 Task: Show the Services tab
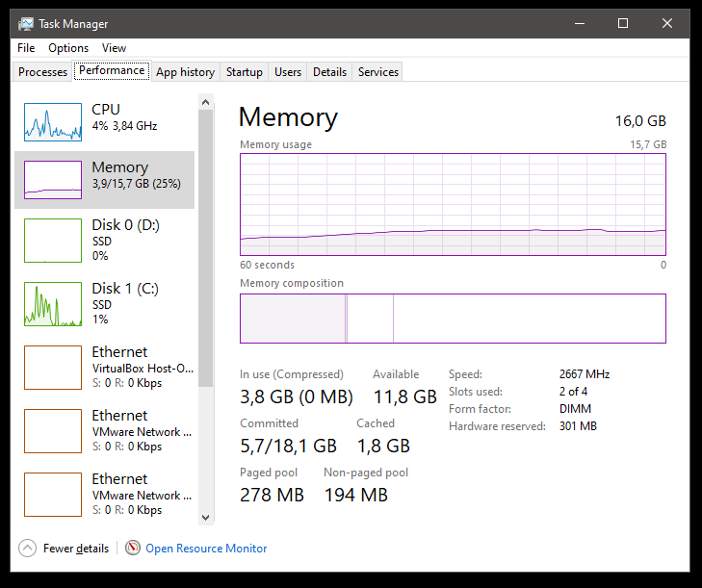377,72
